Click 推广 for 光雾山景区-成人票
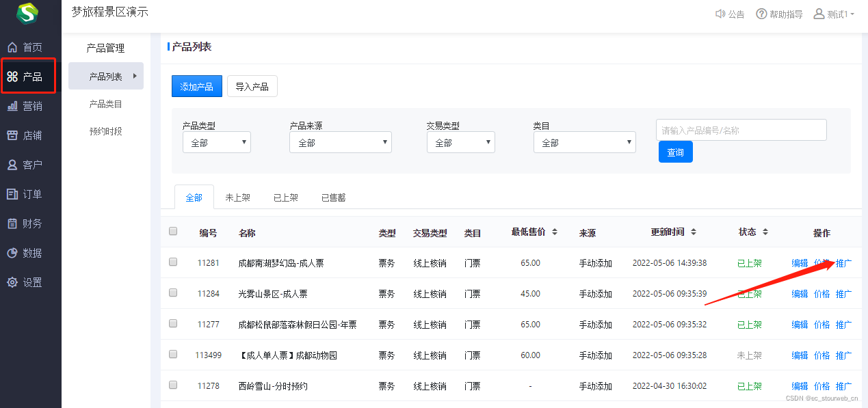 coord(844,294)
